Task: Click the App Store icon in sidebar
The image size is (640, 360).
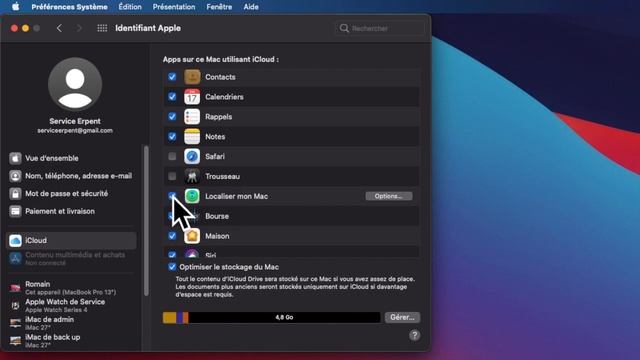Action: point(16,258)
